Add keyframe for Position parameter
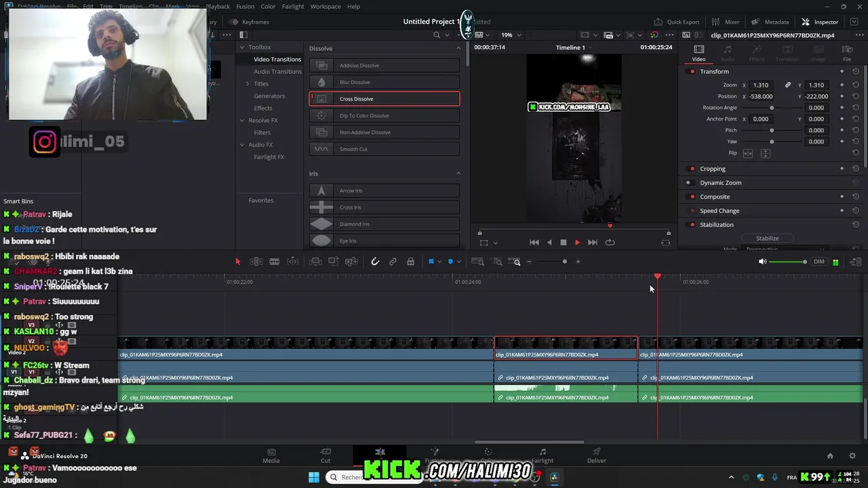Image resolution: width=868 pixels, height=488 pixels. (x=842, y=96)
